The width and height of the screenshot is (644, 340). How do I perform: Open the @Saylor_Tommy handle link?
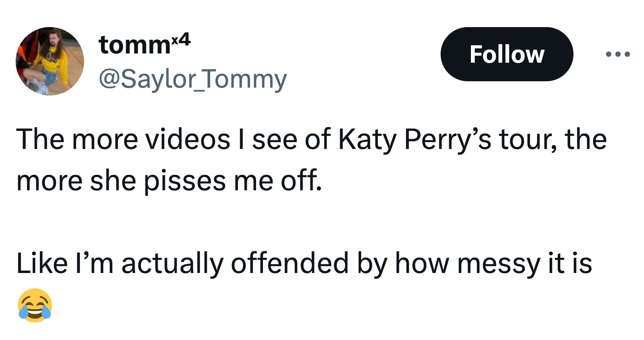[x=193, y=79]
